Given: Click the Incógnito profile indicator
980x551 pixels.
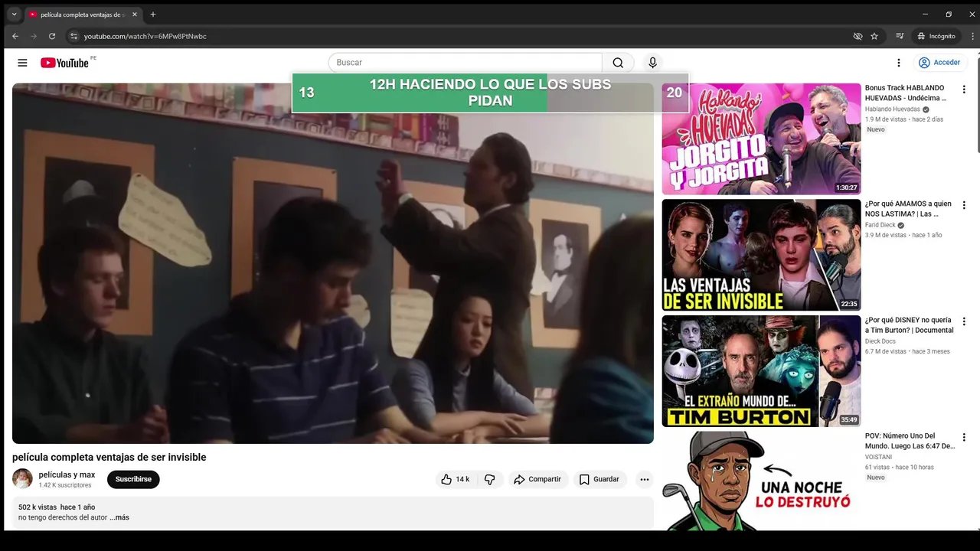Looking at the screenshot, I should pos(936,36).
